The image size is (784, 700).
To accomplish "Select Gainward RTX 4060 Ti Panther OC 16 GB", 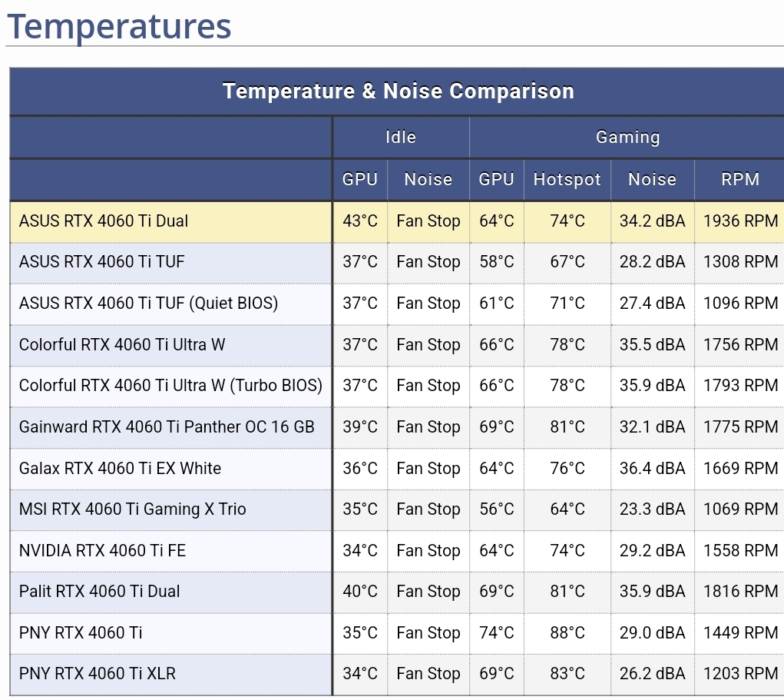I will coord(167,427).
